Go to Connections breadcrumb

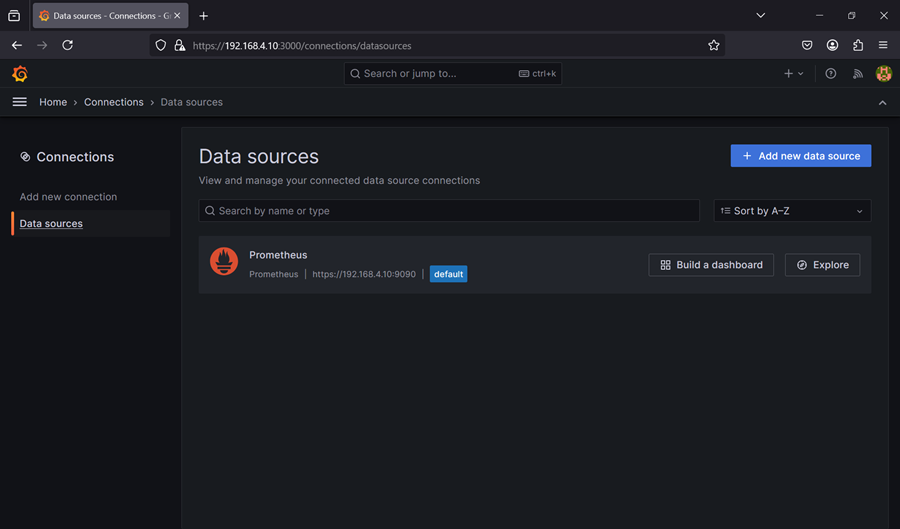click(x=114, y=102)
